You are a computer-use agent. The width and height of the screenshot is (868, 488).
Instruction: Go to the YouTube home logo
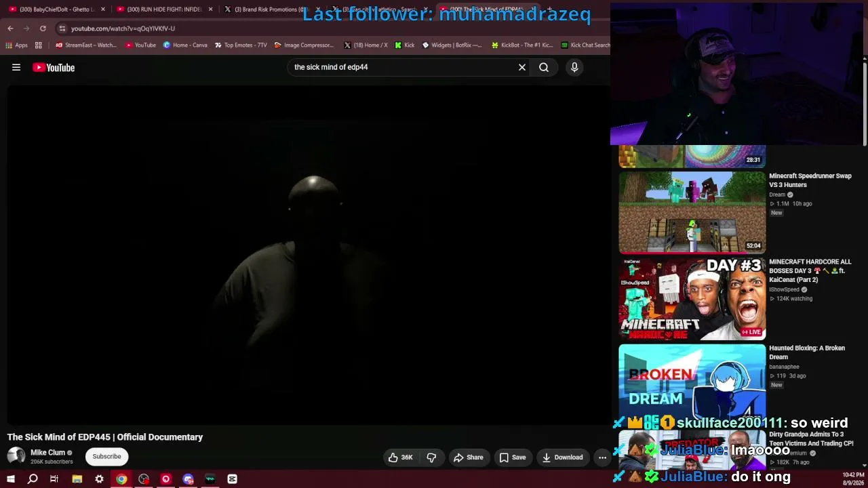54,67
